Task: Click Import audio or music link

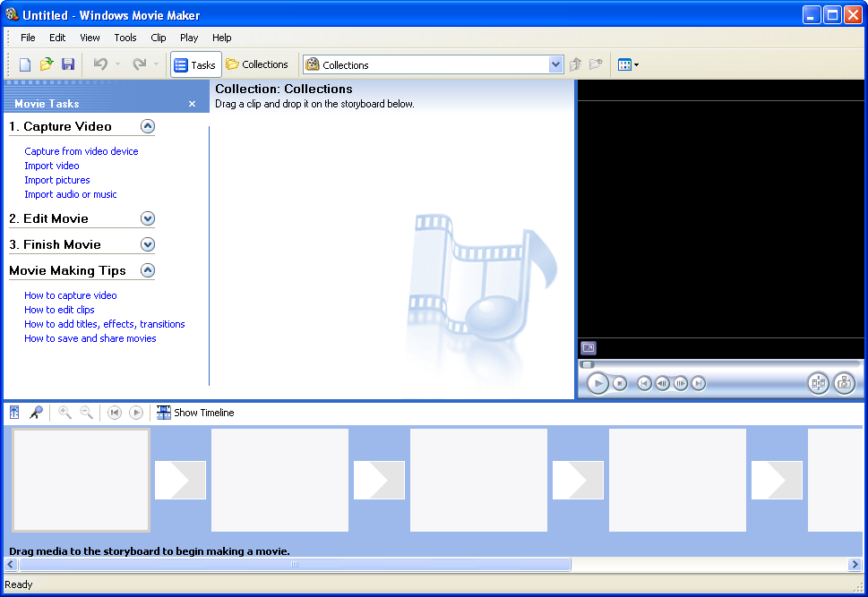Action: pos(71,194)
